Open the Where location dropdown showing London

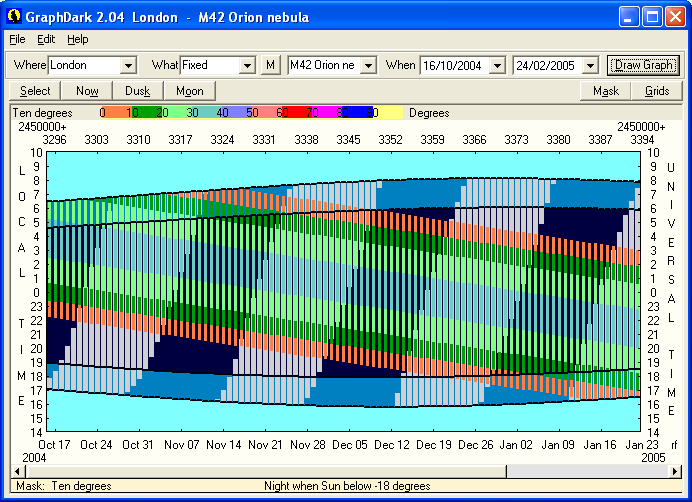pyautogui.click(x=127, y=65)
